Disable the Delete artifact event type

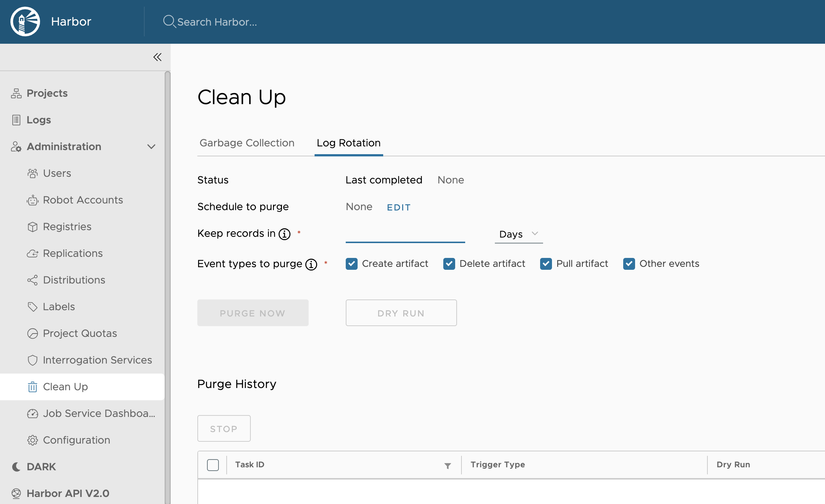(x=449, y=264)
